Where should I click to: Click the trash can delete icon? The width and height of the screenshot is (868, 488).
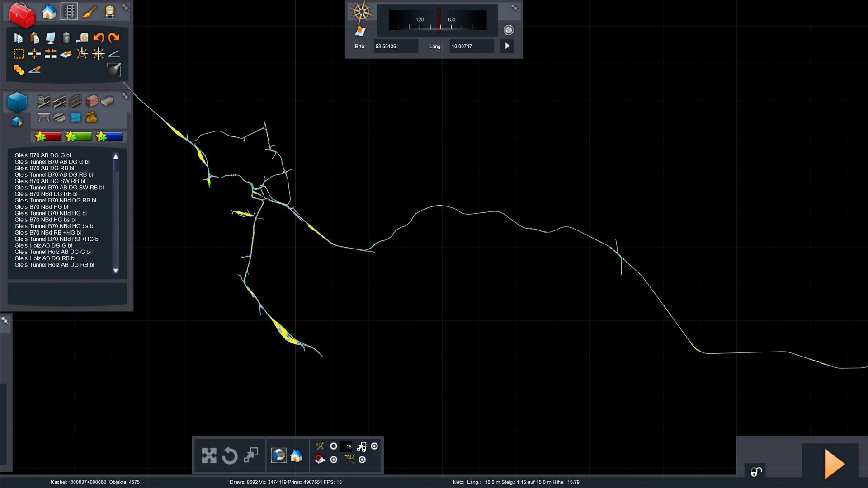[66, 38]
